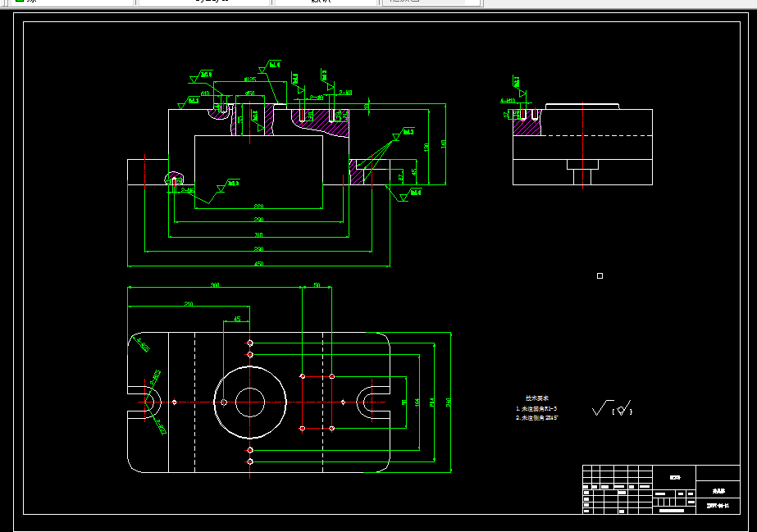Screen dimensions: 757x532
Task: Select the 210 dimension in plan view
Action: click(x=189, y=304)
